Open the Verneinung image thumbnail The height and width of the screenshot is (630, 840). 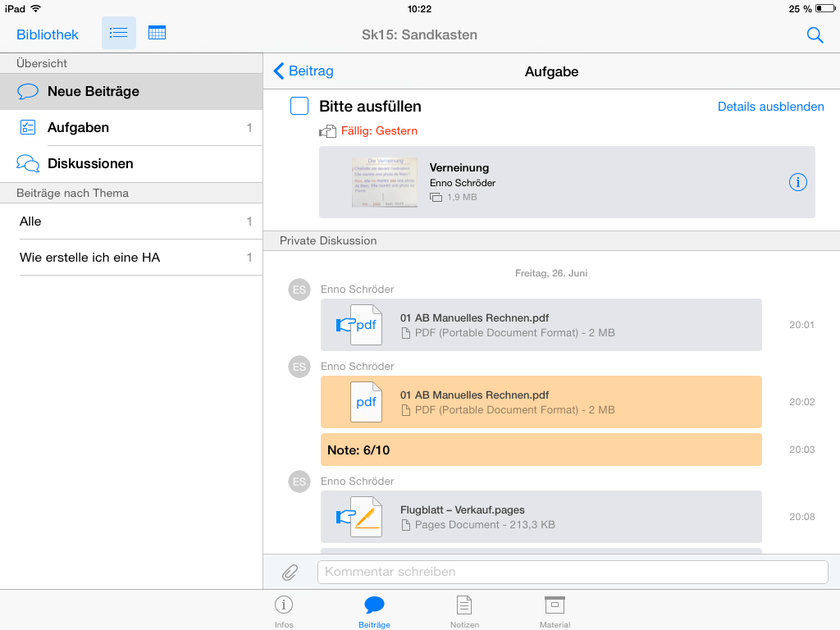[x=385, y=182]
